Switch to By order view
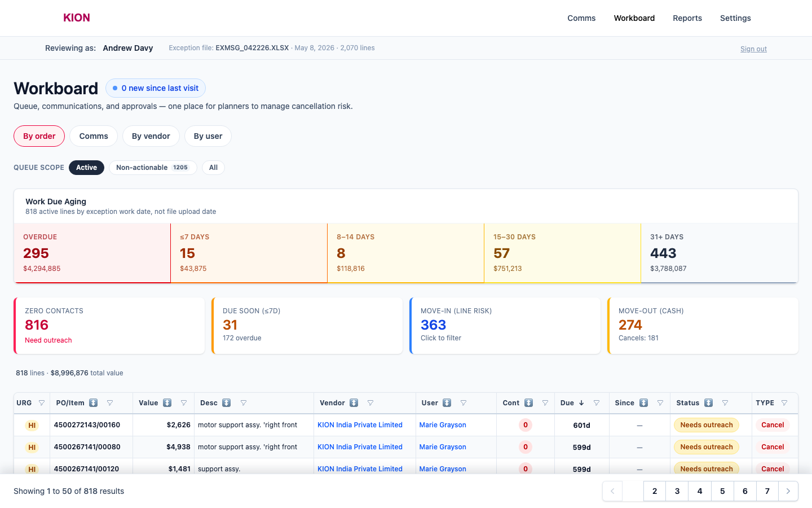This screenshot has height=508, width=812. [39, 136]
